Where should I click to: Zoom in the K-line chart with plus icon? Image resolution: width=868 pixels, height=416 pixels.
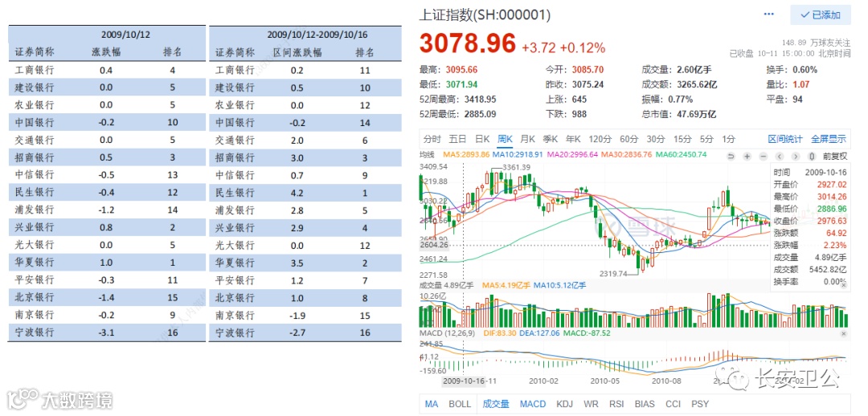pyautogui.click(x=747, y=156)
